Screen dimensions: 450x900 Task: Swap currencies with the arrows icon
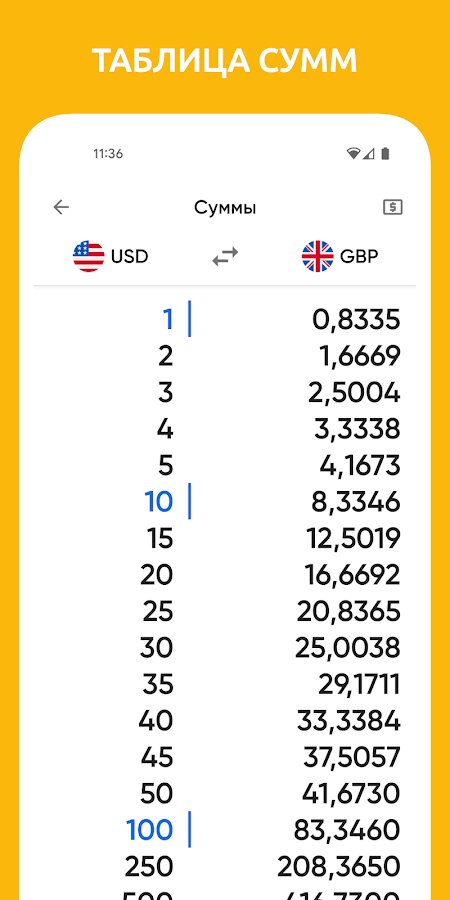point(225,256)
